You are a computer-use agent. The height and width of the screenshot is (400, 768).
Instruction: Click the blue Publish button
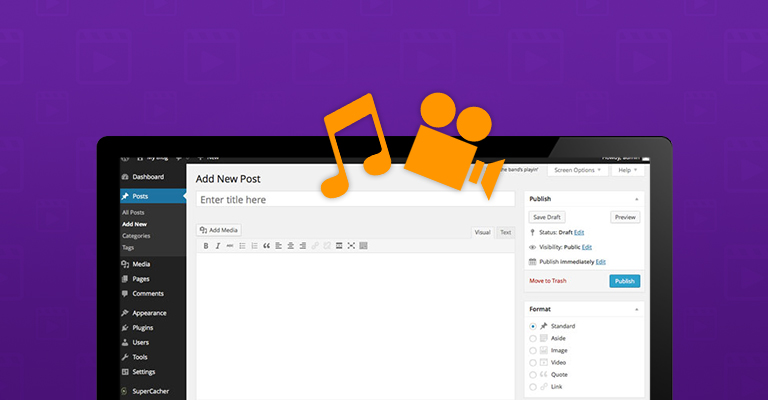(x=624, y=281)
